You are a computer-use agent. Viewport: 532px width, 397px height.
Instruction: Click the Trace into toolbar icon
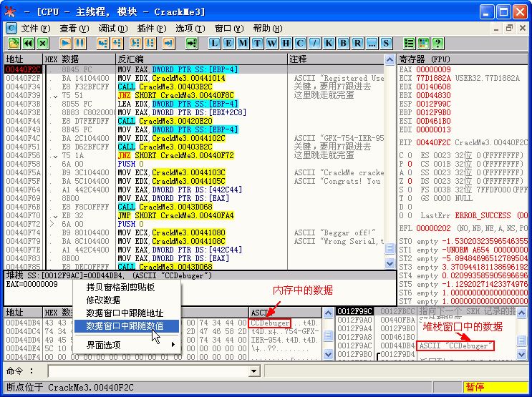pyautogui.click(x=136, y=44)
